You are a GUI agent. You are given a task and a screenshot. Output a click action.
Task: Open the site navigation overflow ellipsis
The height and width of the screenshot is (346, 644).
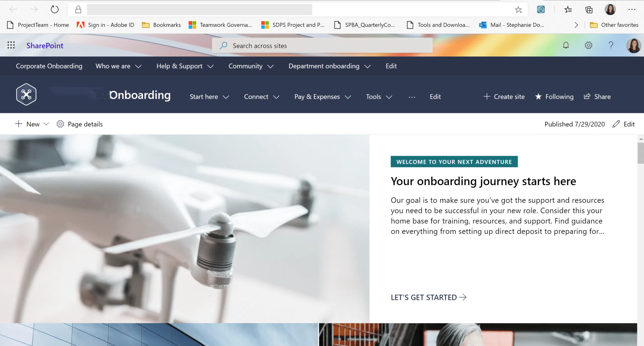[412, 97]
